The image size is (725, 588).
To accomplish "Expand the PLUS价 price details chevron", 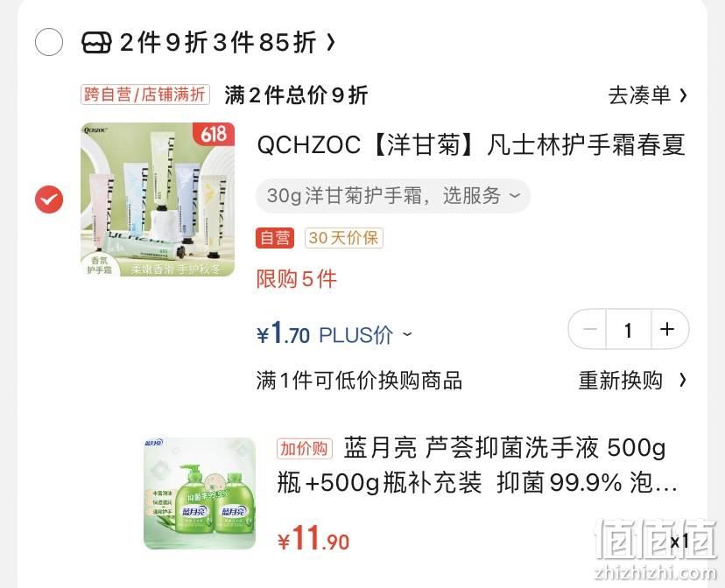I will 407,333.
